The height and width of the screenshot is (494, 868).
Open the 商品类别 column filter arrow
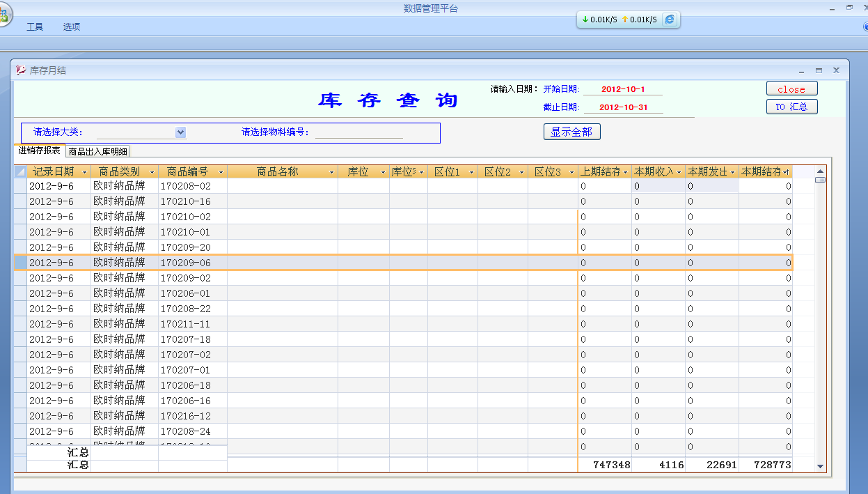(153, 172)
